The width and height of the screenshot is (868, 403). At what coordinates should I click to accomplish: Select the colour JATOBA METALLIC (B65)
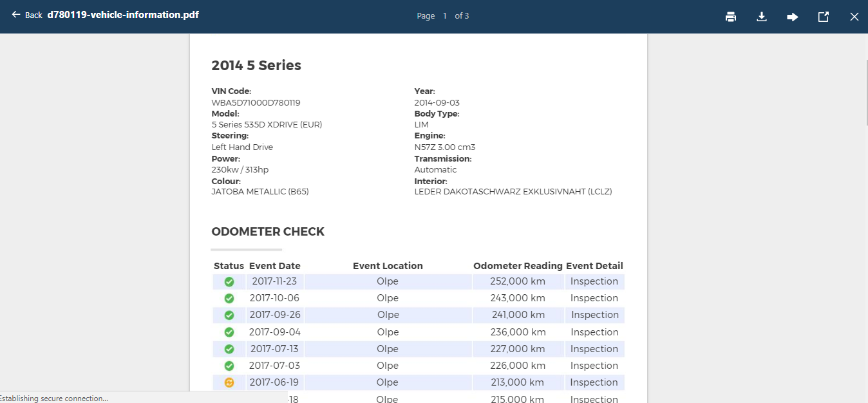(x=260, y=192)
